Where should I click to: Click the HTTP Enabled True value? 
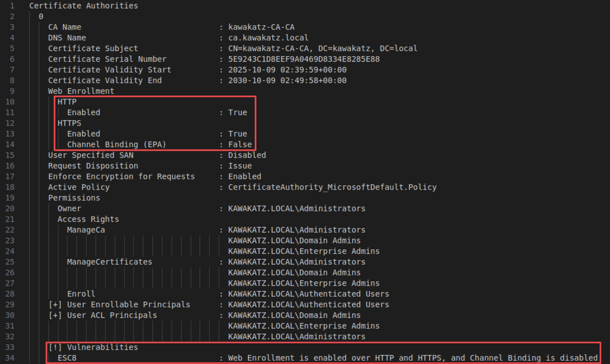pos(237,112)
